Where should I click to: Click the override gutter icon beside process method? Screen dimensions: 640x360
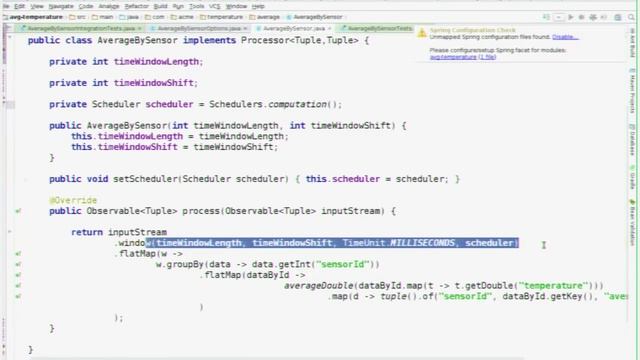coord(18,211)
